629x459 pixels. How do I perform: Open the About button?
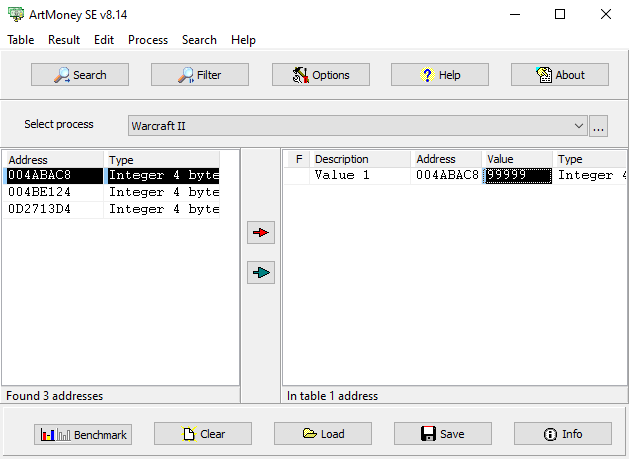coord(560,75)
